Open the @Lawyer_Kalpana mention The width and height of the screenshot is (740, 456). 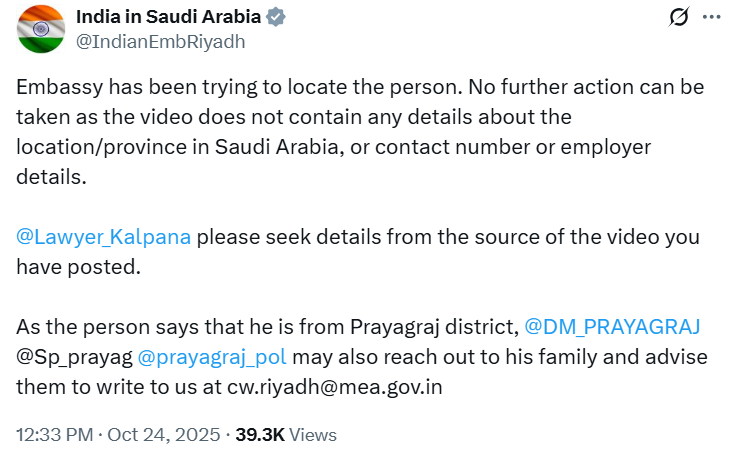click(103, 237)
